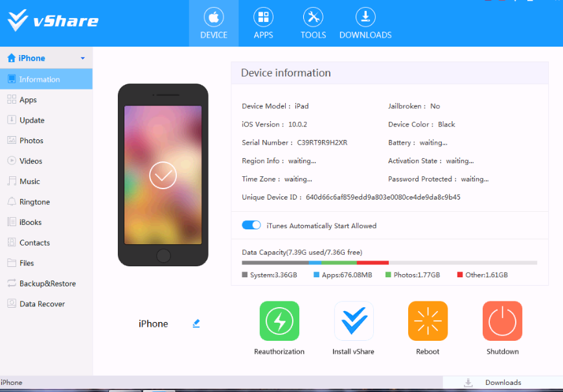Viewport: 563px width, 392px height.
Task: Open iBooks in the sidebar
Action: [x=46, y=222]
